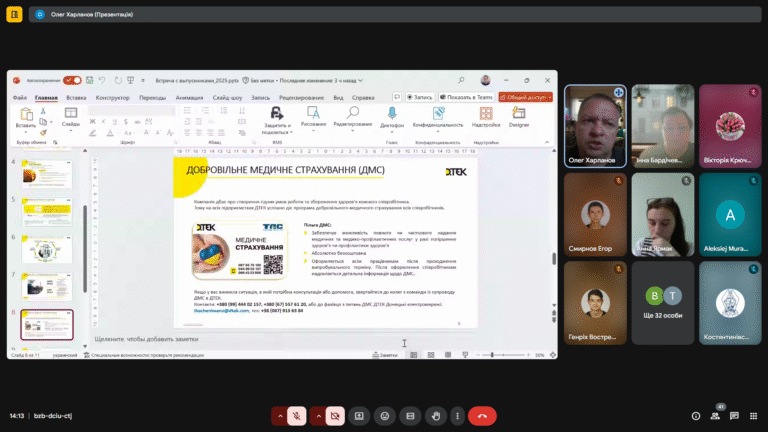Click the Format Painter brush icon

coord(43,132)
